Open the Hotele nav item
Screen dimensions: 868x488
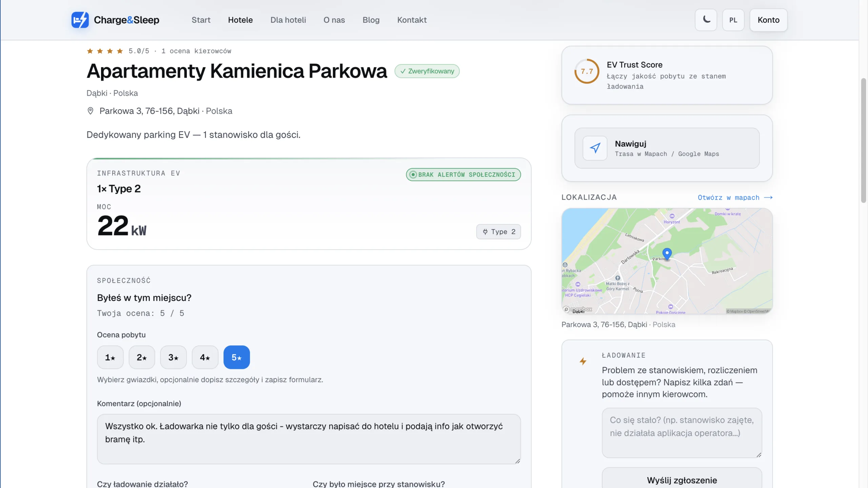(240, 20)
